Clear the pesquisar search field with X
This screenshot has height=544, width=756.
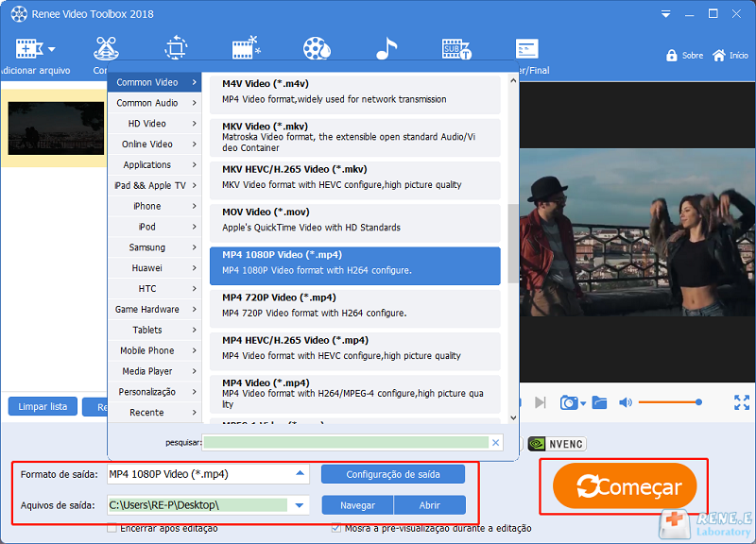tap(495, 442)
